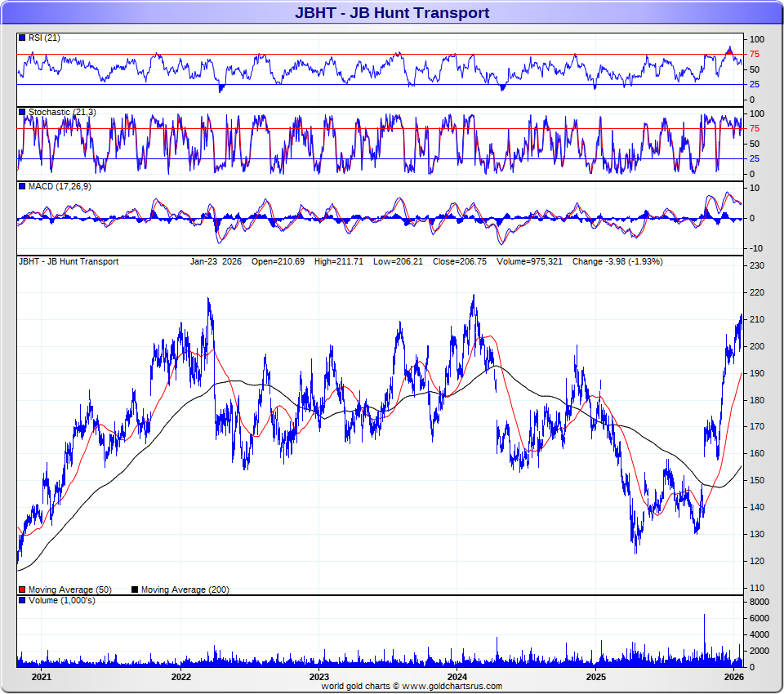
Task: Click the 220 price axis label
Action: point(757,292)
